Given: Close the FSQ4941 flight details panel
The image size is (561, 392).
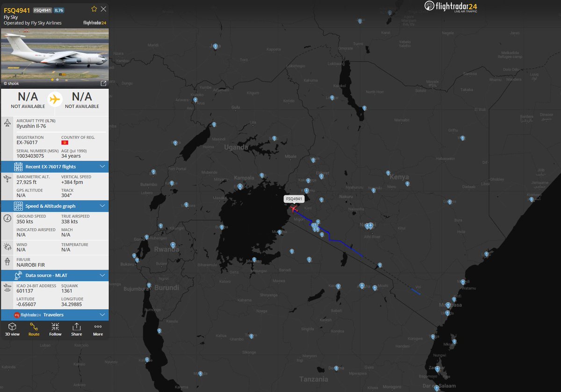Looking at the screenshot, I should [103, 9].
